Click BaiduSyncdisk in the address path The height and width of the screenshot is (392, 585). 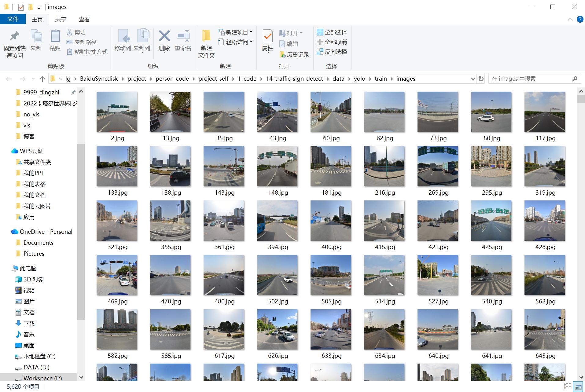(99, 79)
